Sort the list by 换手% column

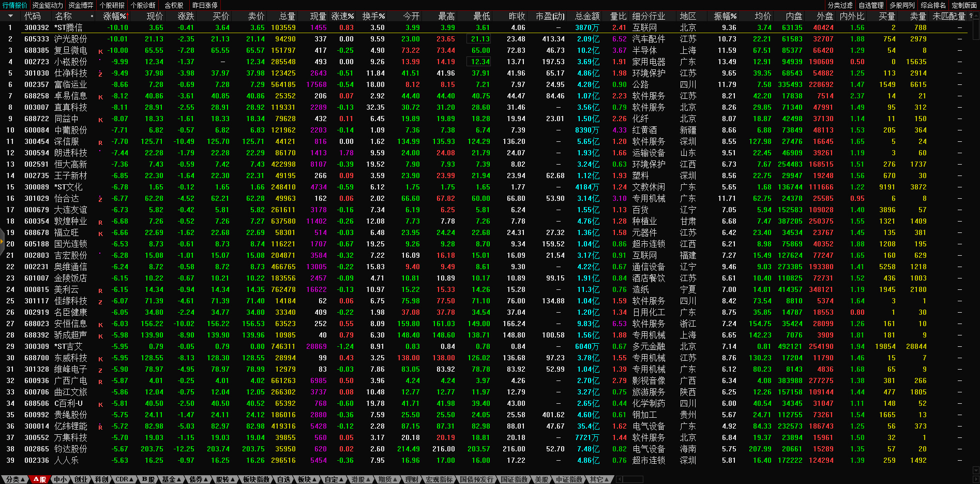point(373,17)
